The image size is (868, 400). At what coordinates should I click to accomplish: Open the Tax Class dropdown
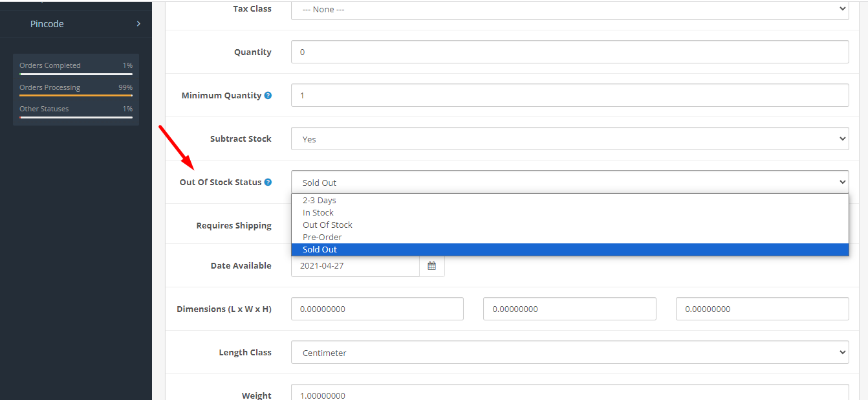[x=570, y=9]
